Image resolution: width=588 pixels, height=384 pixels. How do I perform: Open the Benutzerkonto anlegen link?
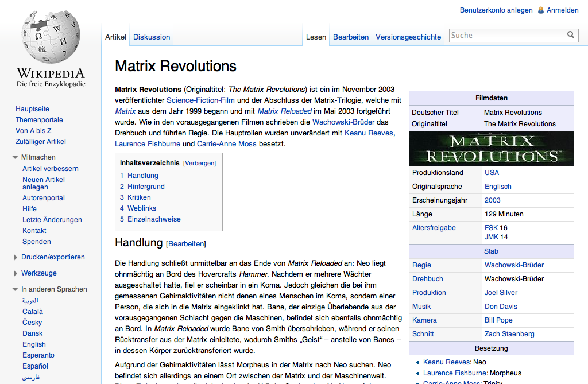point(496,10)
